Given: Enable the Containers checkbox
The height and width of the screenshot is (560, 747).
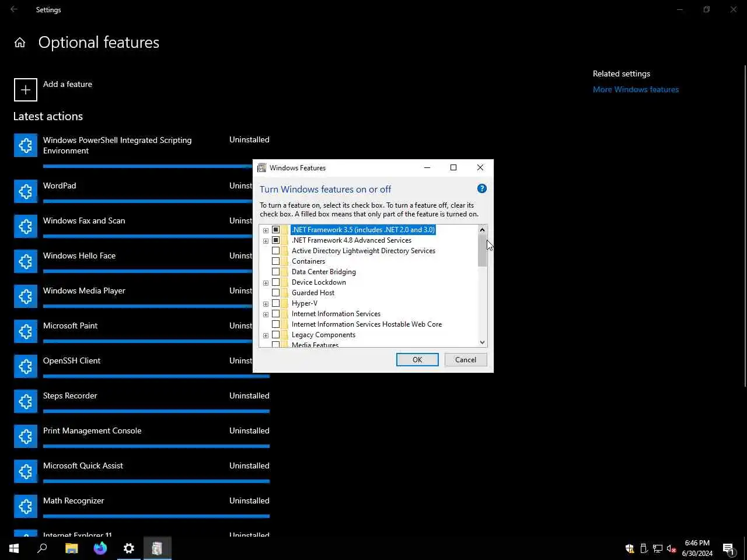Looking at the screenshot, I should pos(276,261).
